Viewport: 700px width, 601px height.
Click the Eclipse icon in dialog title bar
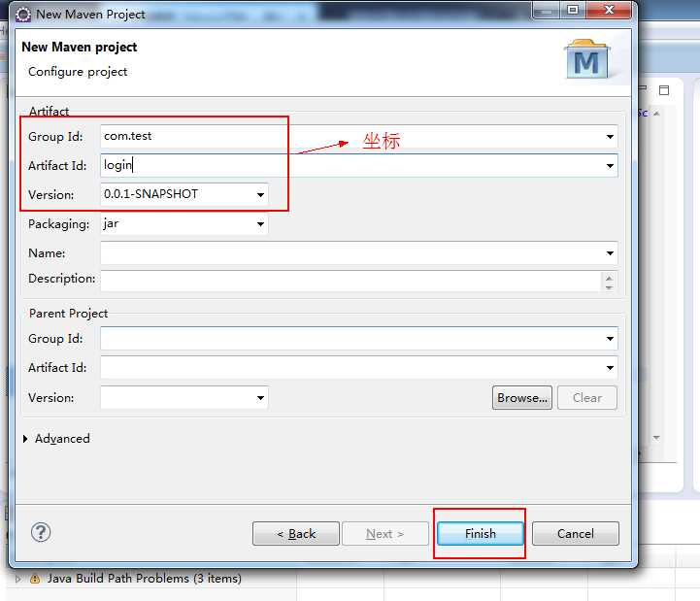(x=23, y=15)
